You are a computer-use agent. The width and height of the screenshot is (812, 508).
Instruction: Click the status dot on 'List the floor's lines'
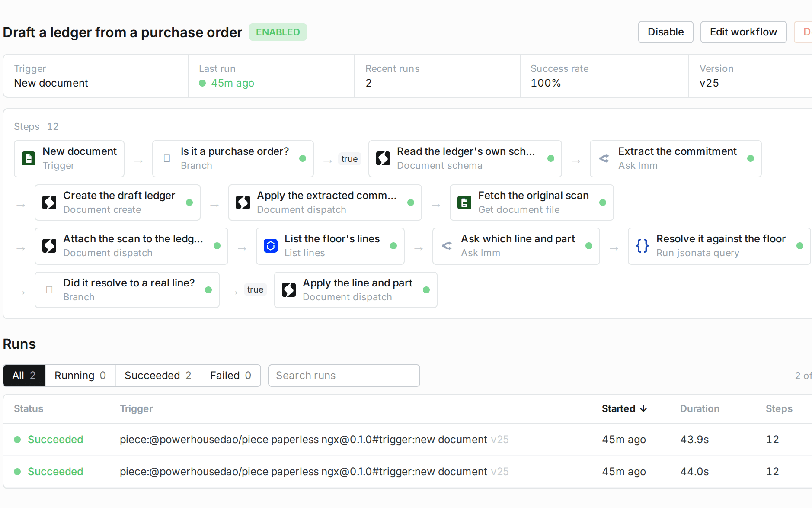coord(393,246)
